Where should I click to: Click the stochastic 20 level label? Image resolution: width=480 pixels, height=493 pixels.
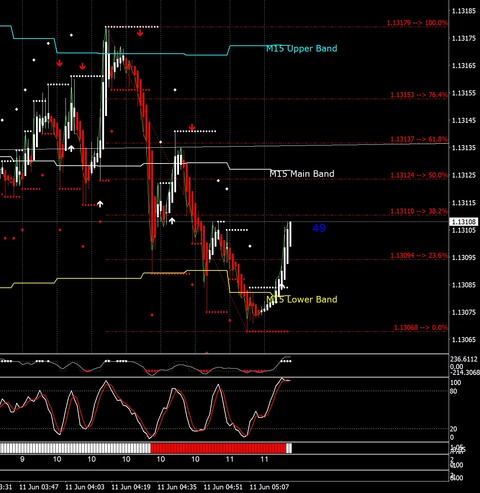[x=454, y=429]
